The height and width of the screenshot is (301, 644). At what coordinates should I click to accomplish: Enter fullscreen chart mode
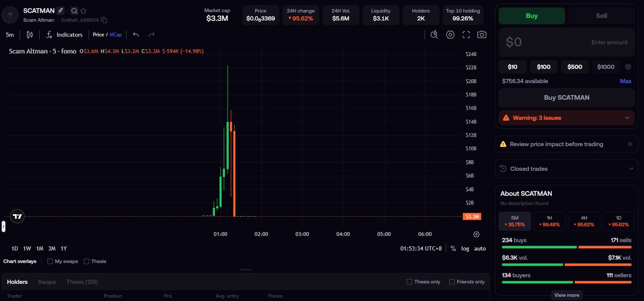466,35
